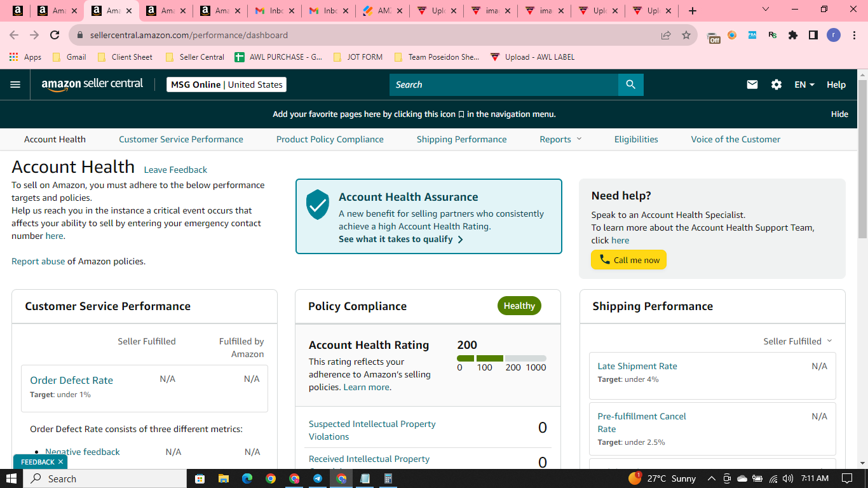Open the Eligibilities tab
Viewport: 868px width, 488px height.
point(636,139)
